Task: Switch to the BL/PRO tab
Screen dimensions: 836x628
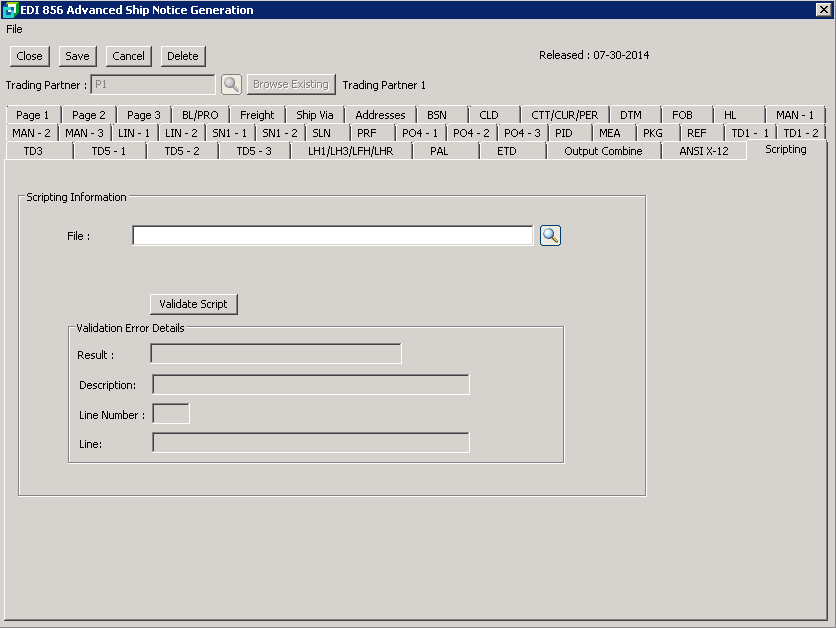Action: (x=200, y=115)
